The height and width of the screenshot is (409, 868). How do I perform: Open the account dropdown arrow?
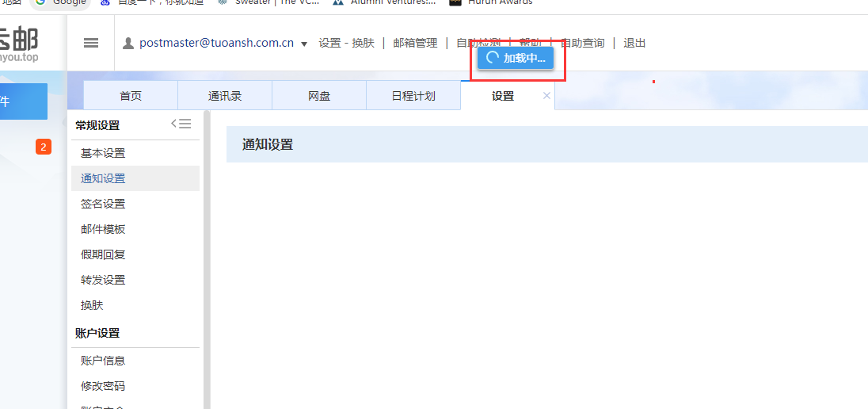pyautogui.click(x=304, y=44)
